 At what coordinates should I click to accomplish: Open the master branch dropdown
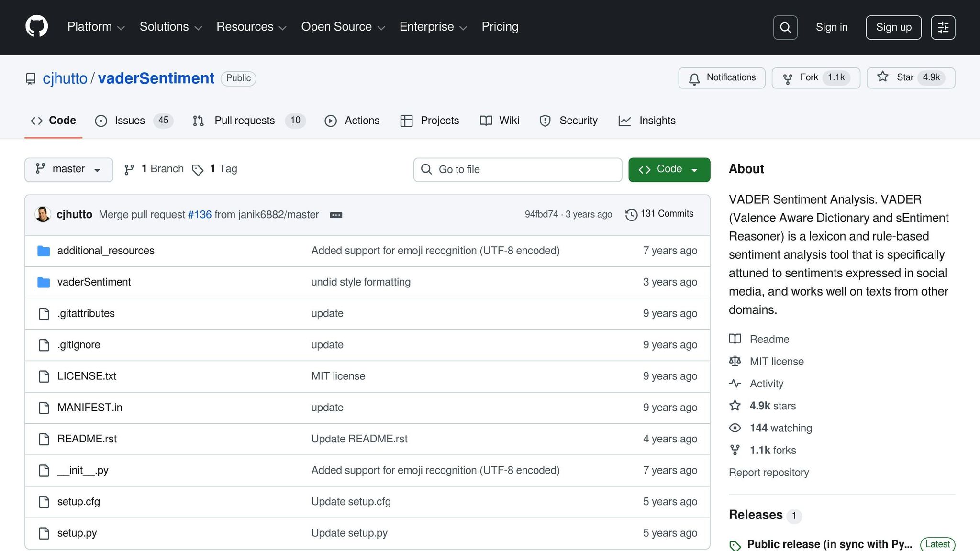tap(68, 169)
